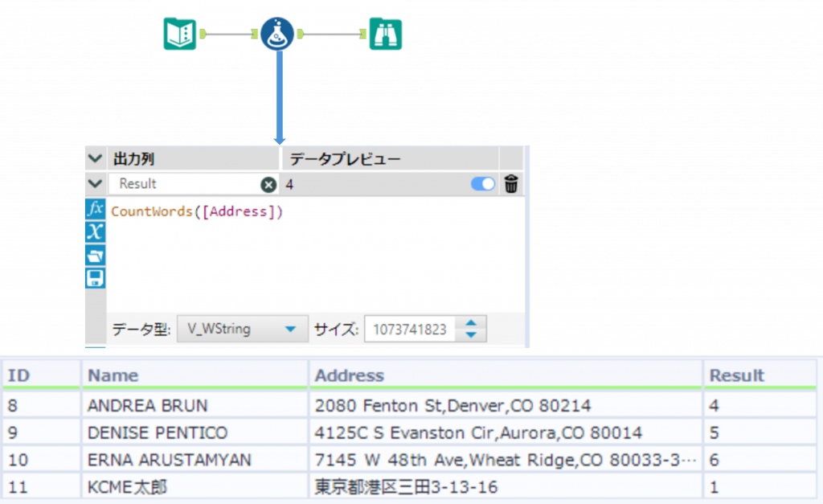The image size is (823, 504).
Task: Select the Formula tool node
Action: pyautogui.click(x=276, y=34)
